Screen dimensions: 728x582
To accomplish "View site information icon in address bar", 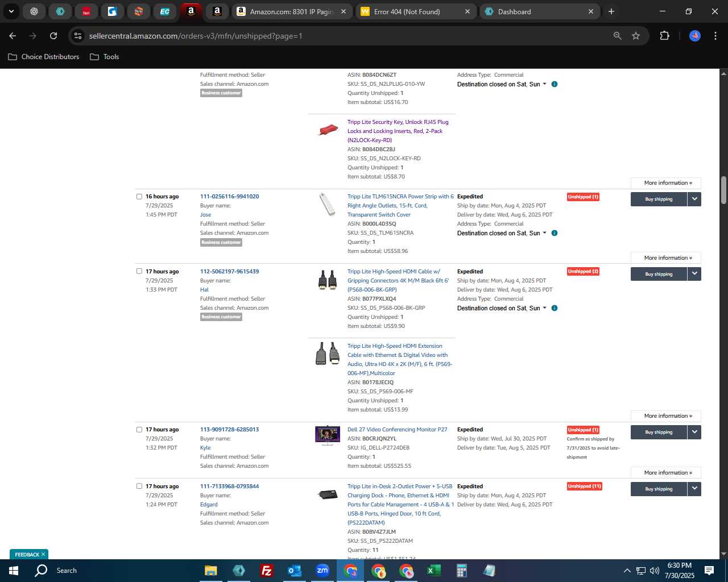I will coord(78,36).
